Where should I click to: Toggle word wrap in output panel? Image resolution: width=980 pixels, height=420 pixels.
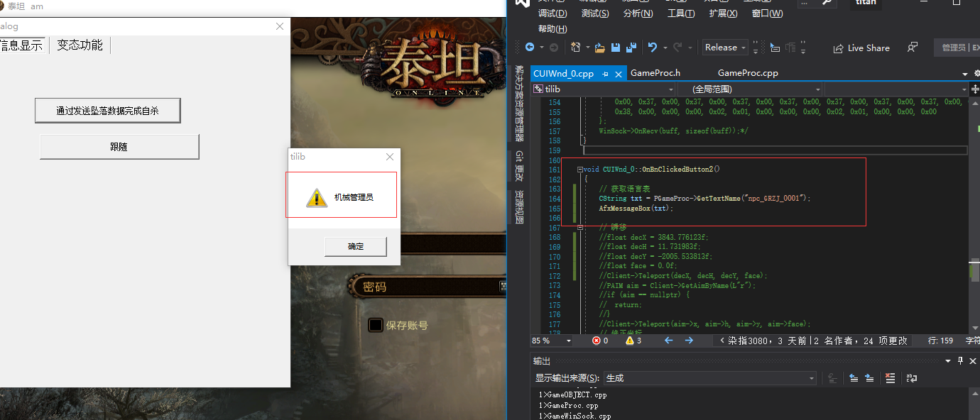[912, 378]
